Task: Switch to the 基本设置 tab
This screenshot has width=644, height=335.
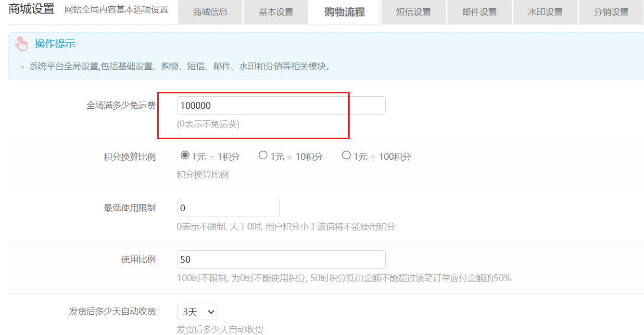Action: [x=276, y=12]
